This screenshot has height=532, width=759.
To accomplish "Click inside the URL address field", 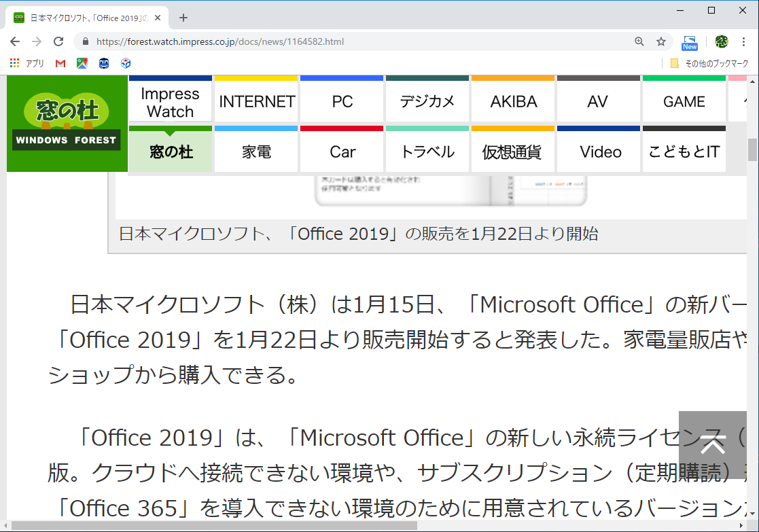I will click(340, 41).
